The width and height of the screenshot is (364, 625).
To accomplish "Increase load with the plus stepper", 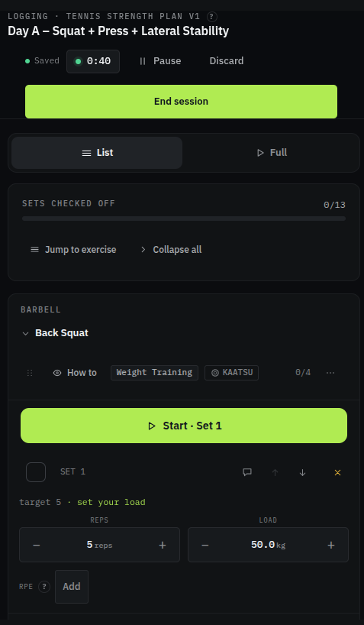I will click(x=331, y=545).
